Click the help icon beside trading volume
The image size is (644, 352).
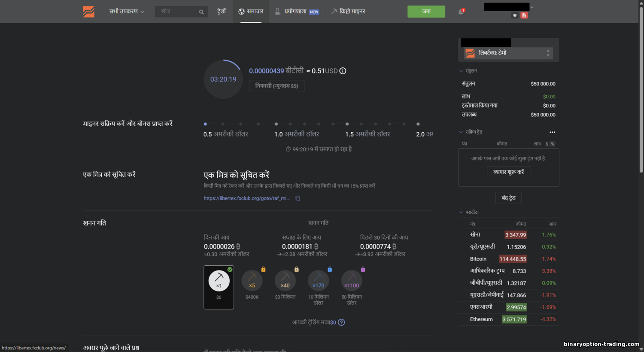coord(341,322)
